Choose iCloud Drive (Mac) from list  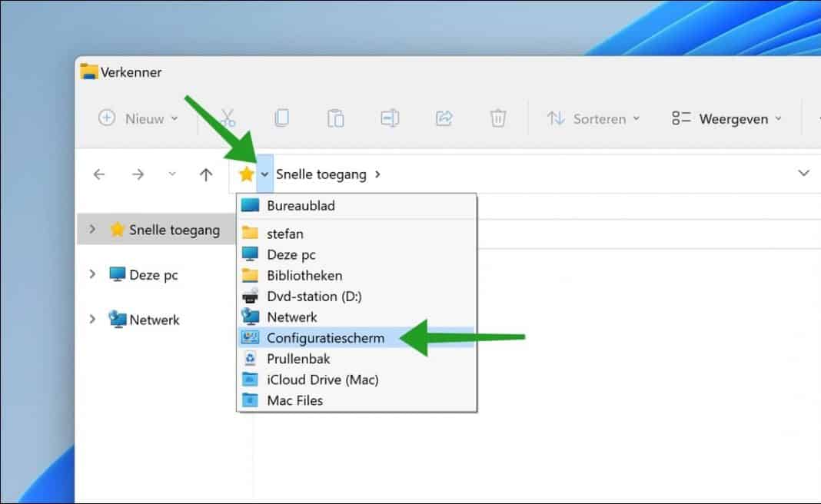click(357, 380)
